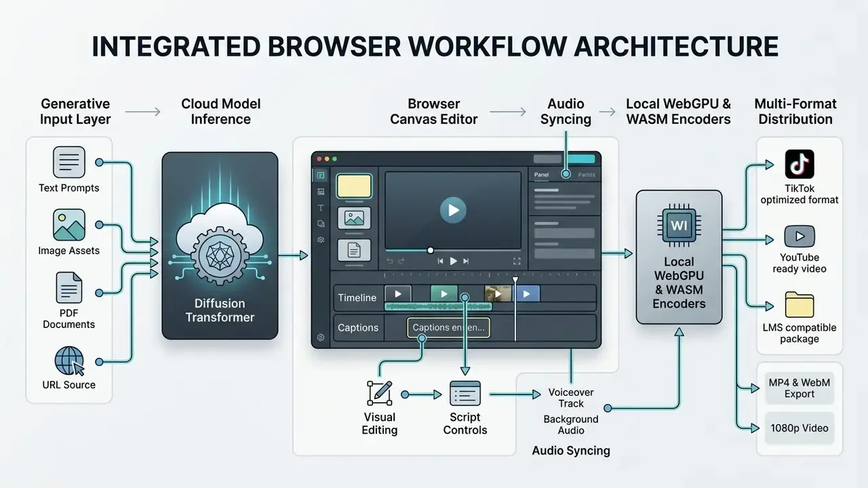Click the Diffusion Transformer cloud gear icon

pos(220,245)
